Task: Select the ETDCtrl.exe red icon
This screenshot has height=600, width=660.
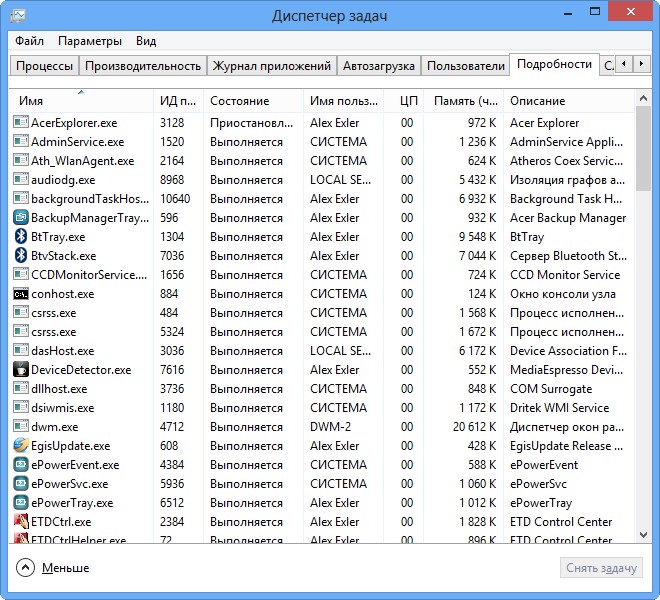Action: click(21, 522)
